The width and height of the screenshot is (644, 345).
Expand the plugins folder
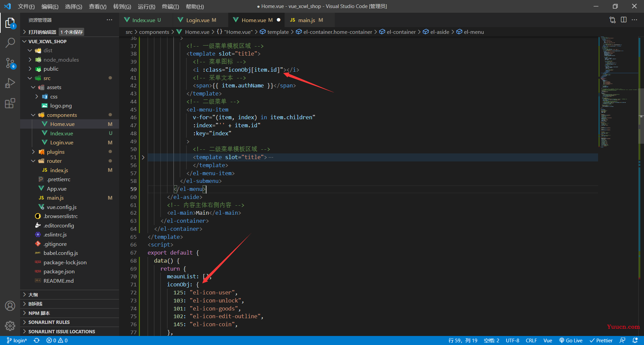(x=55, y=152)
